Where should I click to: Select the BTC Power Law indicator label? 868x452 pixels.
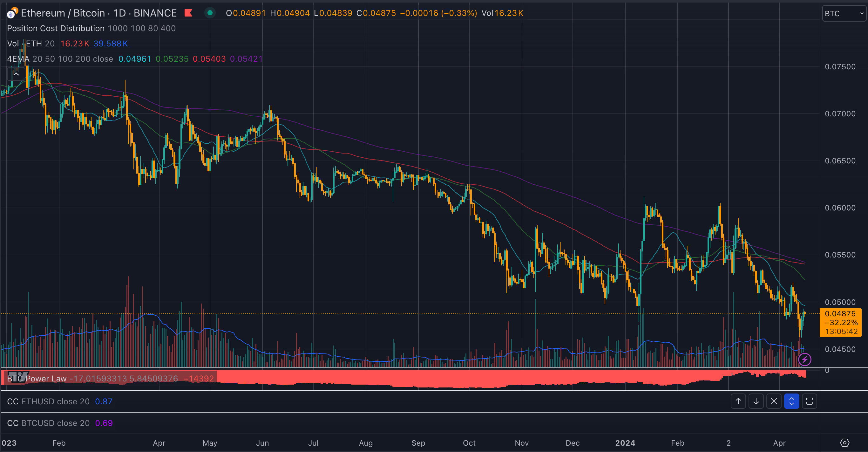pos(37,379)
